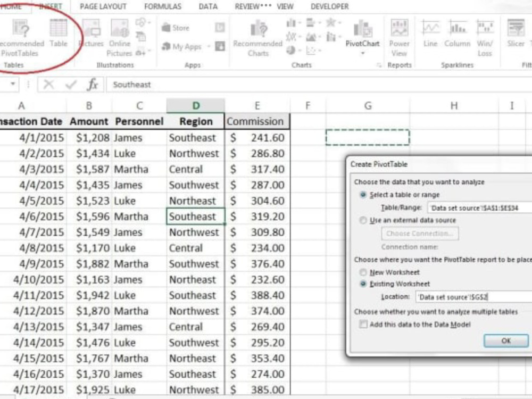Screen dimensions: 532x399
Task: Click OK in Create PivotTable dialog
Action: 506,340
